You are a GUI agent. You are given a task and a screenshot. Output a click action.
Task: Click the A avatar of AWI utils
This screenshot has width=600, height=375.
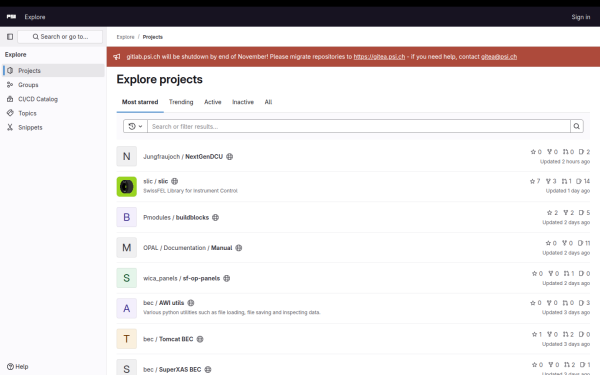127,308
